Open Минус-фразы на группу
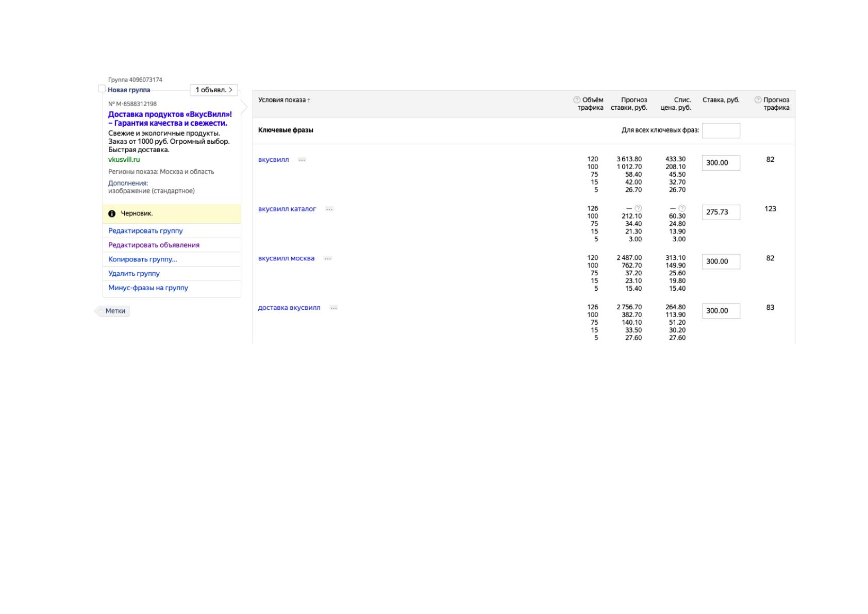The height and width of the screenshot is (614, 868). (x=148, y=288)
